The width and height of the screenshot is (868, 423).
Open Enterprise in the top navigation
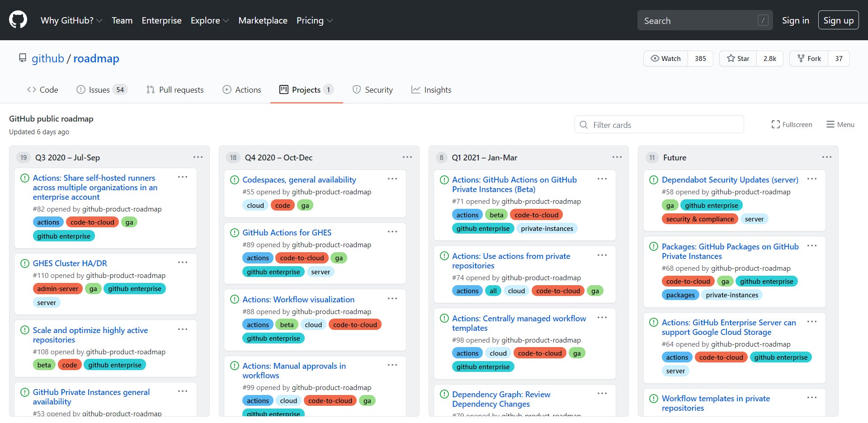point(161,20)
